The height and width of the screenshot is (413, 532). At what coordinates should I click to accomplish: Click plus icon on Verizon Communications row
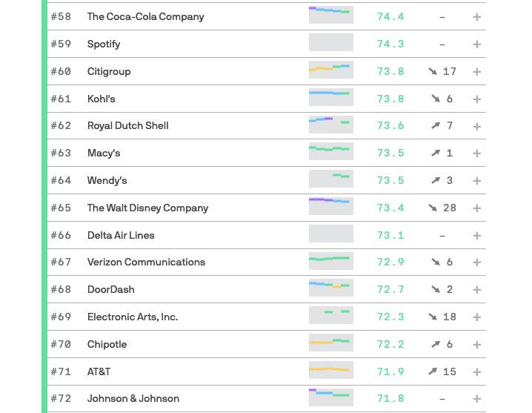click(476, 262)
